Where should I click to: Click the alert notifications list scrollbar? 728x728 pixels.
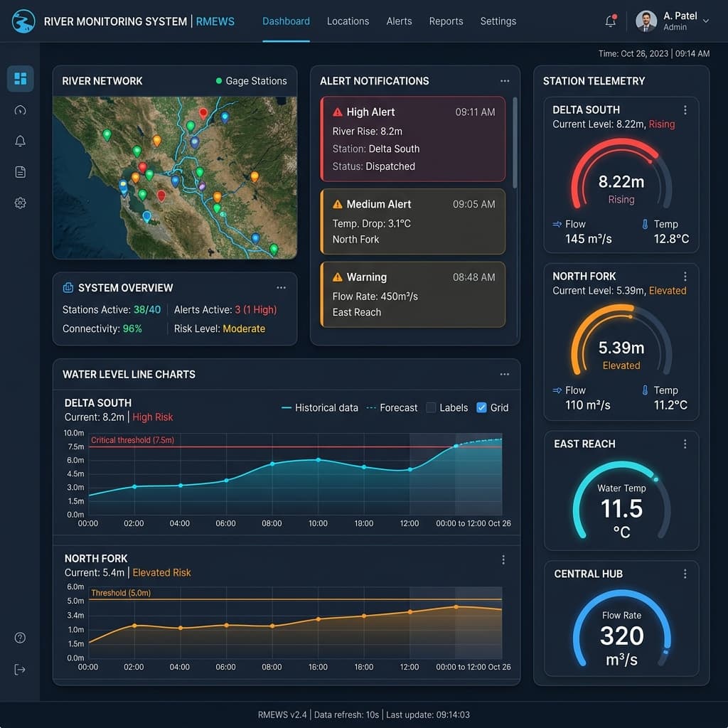(x=515, y=142)
